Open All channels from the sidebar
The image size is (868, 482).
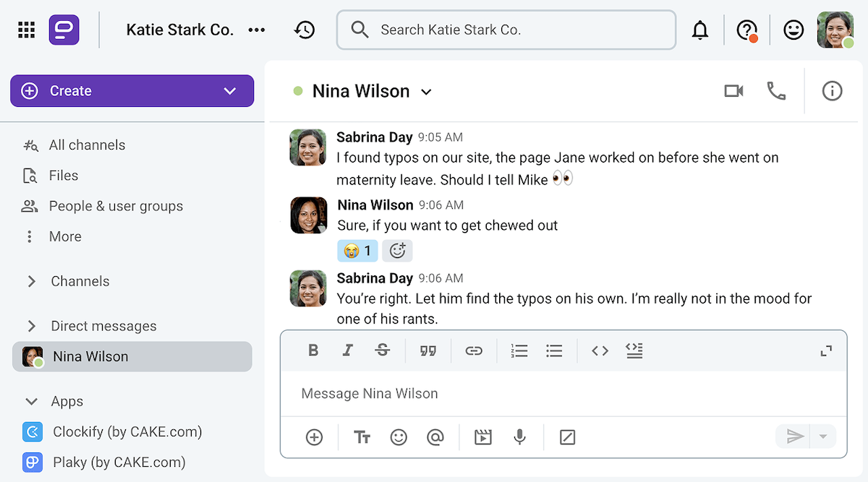[x=86, y=145]
